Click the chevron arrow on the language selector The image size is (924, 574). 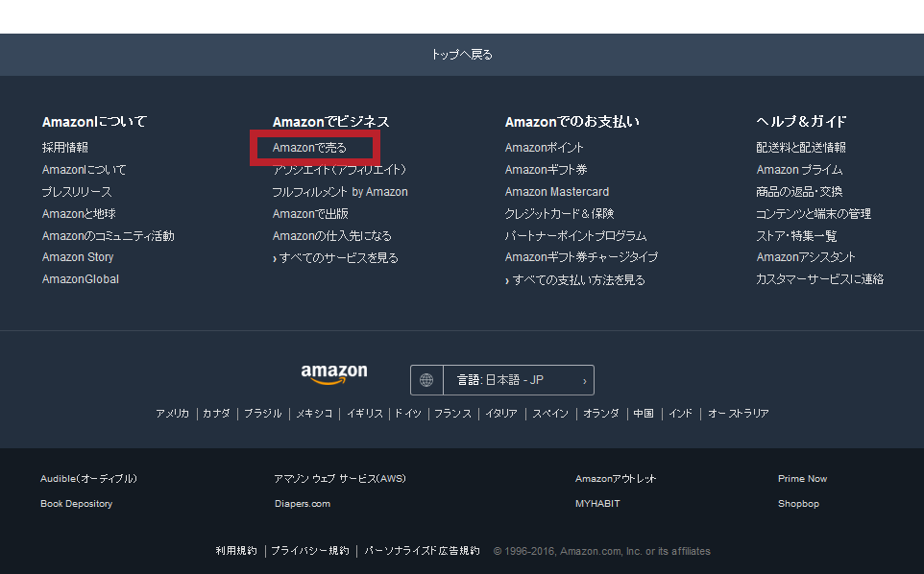click(585, 381)
